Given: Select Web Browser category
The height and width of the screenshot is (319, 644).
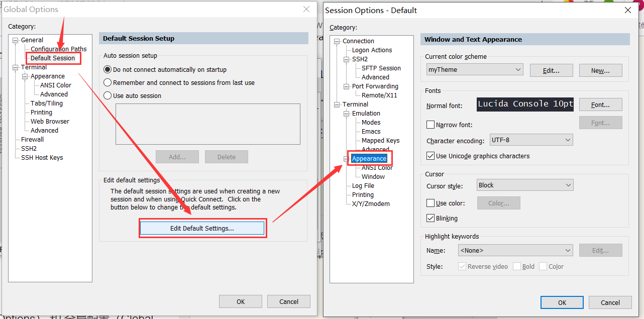Looking at the screenshot, I should (x=50, y=122).
